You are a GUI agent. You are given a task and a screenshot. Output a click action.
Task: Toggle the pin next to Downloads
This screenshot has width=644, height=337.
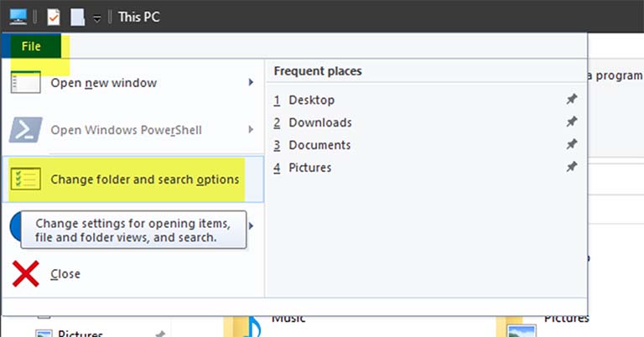(571, 122)
